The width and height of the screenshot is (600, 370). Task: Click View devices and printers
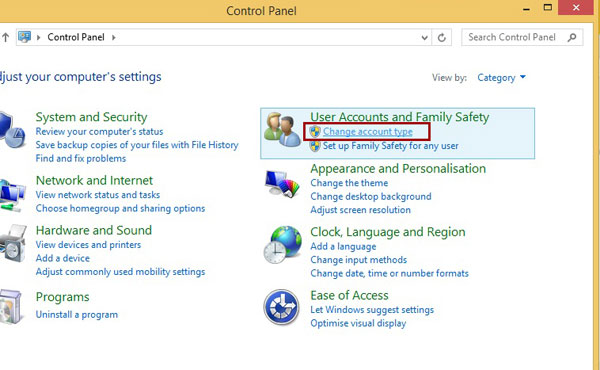[x=88, y=245]
